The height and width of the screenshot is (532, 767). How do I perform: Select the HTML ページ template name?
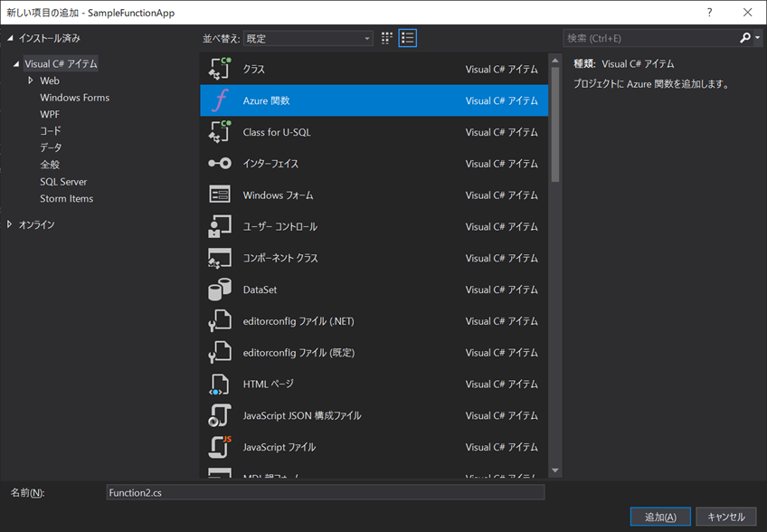(x=268, y=384)
